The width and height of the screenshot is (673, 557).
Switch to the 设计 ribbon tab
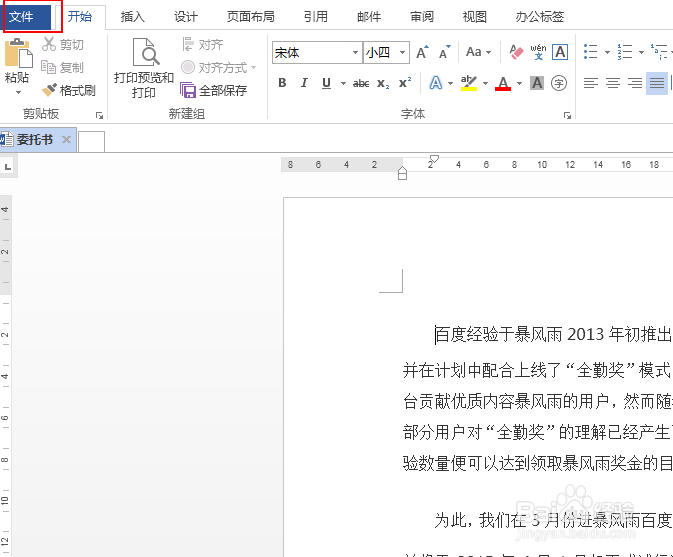click(185, 17)
